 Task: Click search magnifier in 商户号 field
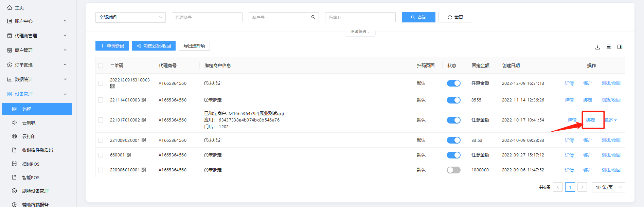[313, 17]
